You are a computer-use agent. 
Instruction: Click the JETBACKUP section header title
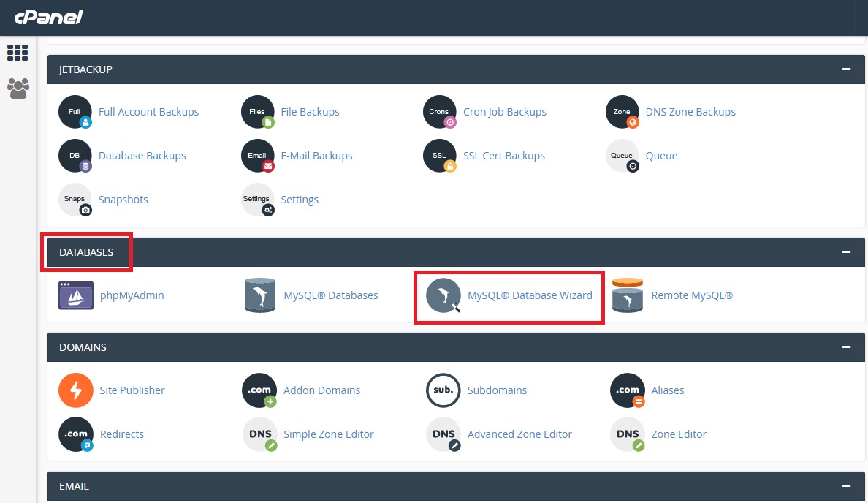[85, 69]
